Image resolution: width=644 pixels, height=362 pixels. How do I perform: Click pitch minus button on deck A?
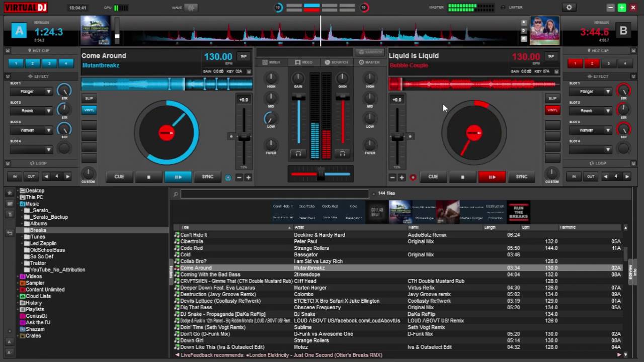[x=239, y=177]
